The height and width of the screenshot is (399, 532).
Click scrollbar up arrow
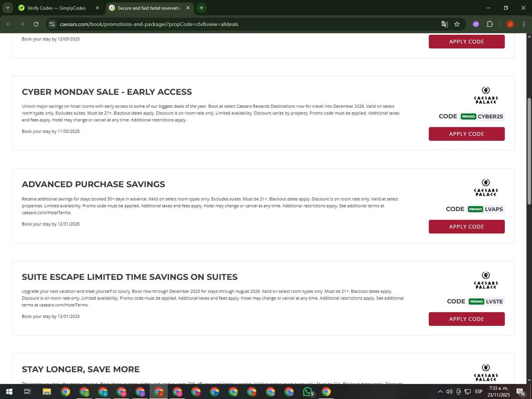pos(529,36)
